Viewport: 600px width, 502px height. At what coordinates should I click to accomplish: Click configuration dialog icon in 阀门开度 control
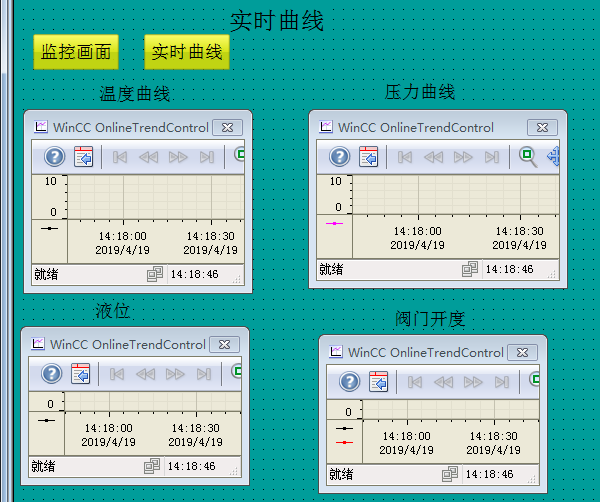pyautogui.click(x=378, y=381)
